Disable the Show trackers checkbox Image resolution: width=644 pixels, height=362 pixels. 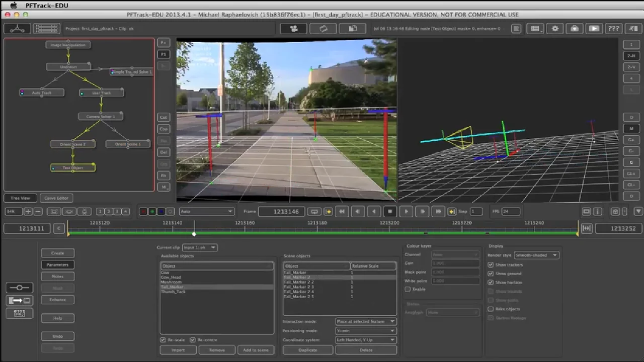pos(491,265)
